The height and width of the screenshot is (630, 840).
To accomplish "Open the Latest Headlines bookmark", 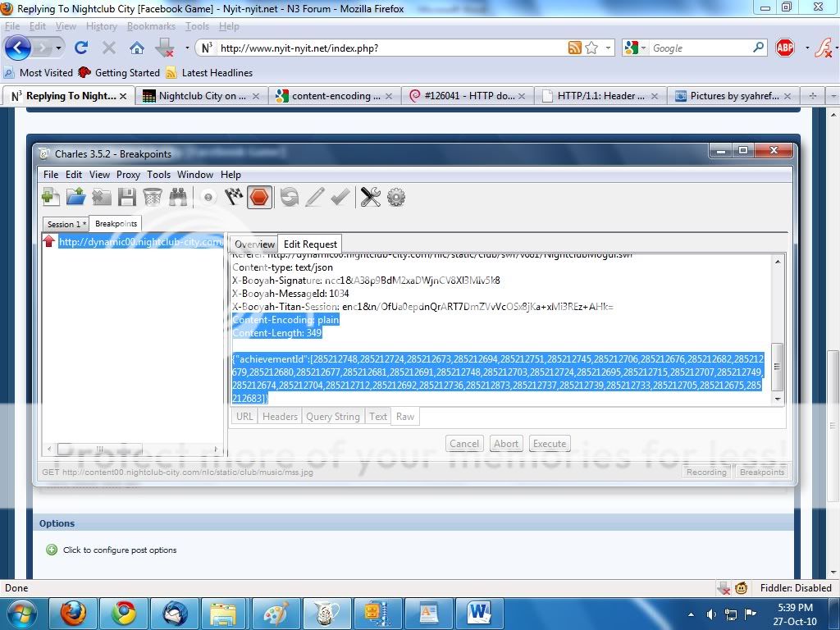I will 209,73.
